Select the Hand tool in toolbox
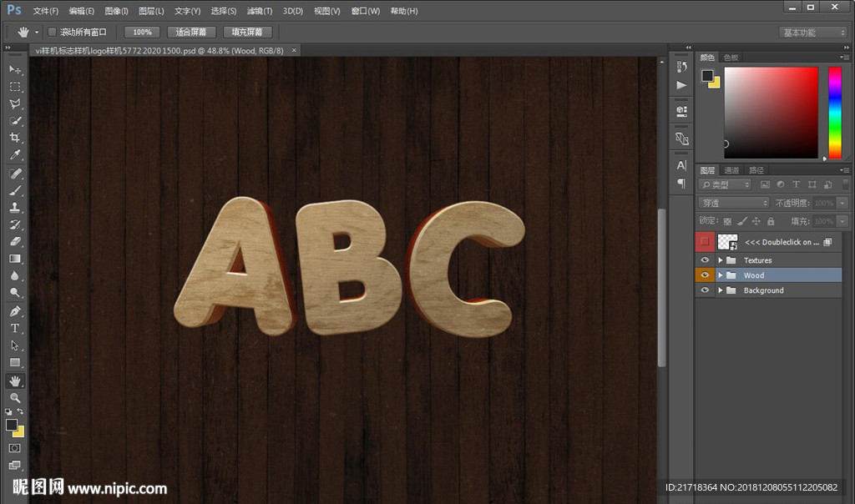Image resolution: width=855 pixels, height=504 pixels. coord(15,381)
